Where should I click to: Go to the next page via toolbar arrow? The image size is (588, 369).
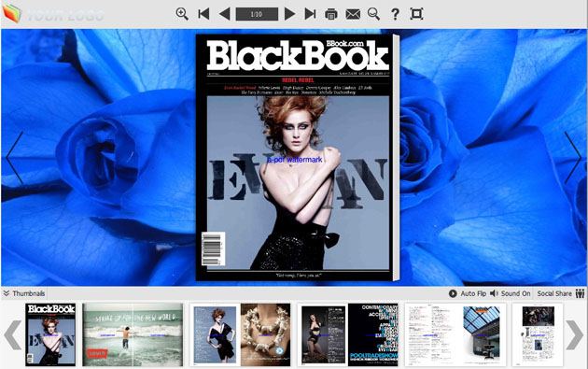pos(289,14)
